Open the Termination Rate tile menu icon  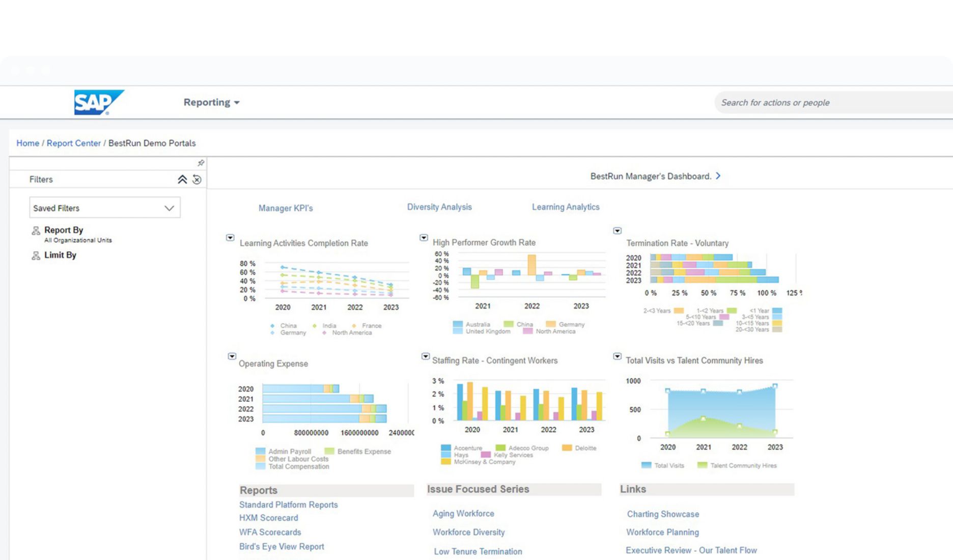617,230
